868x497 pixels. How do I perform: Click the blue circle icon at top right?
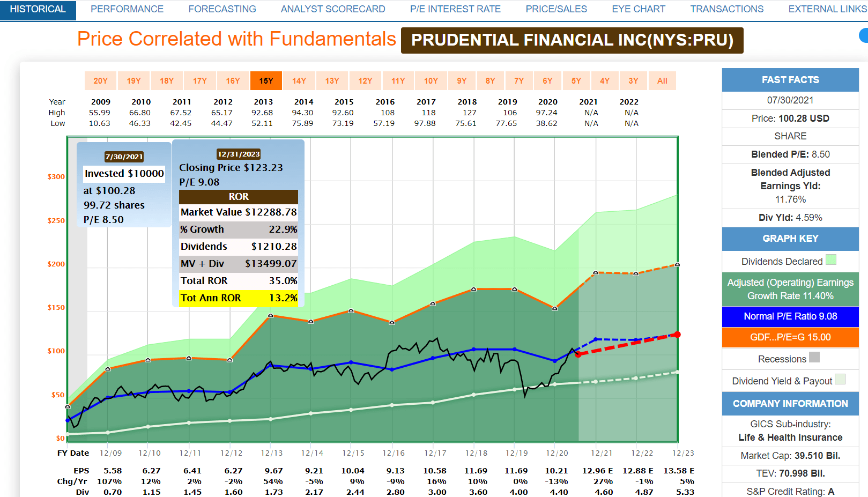point(864,35)
